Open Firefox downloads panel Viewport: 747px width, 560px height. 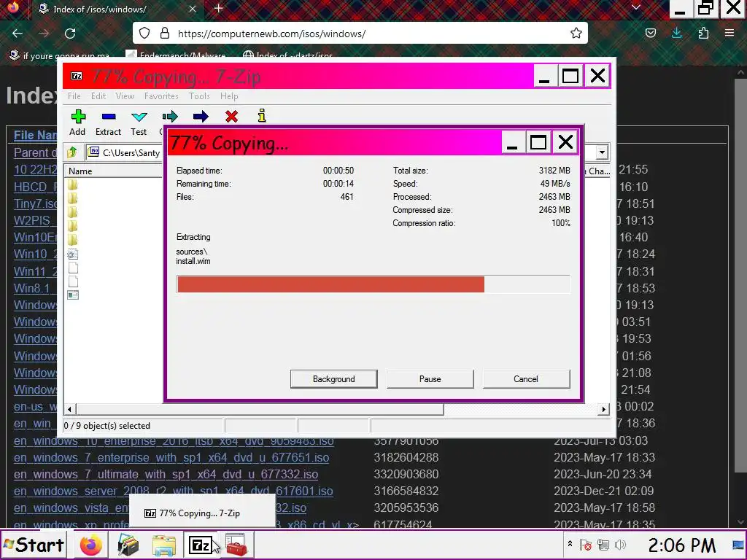(x=676, y=33)
